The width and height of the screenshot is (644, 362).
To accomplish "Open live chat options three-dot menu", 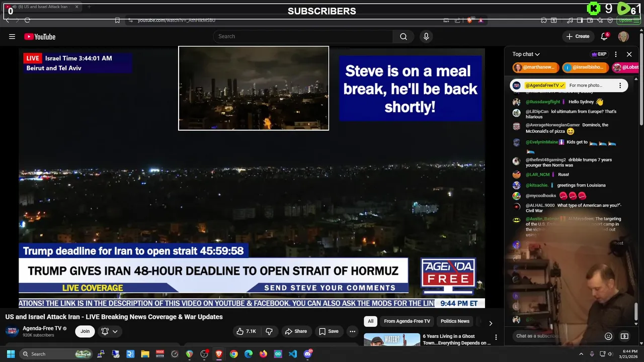I will pyautogui.click(x=616, y=54).
